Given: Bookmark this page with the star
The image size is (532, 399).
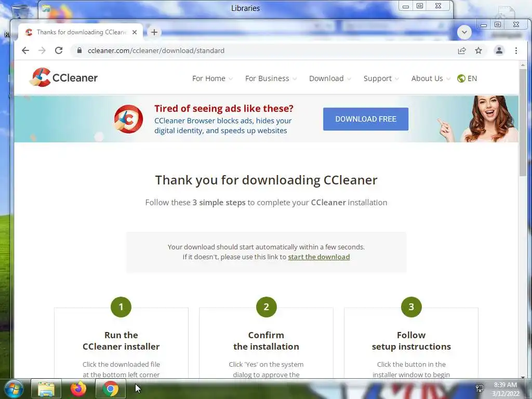Looking at the screenshot, I should (x=478, y=50).
